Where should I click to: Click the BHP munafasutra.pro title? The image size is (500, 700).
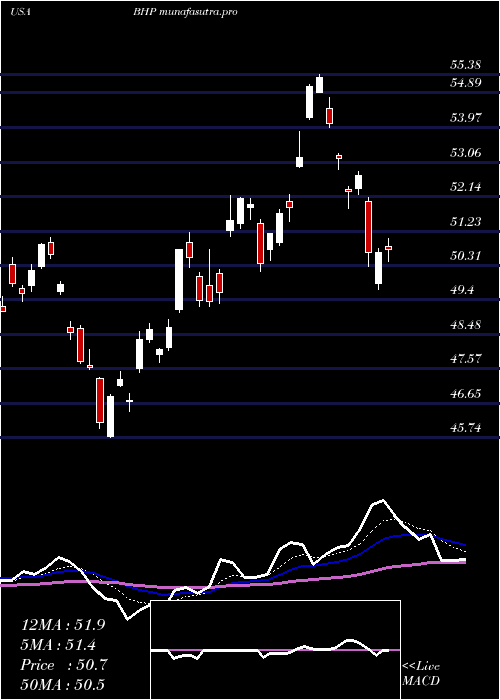coord(184,12)
